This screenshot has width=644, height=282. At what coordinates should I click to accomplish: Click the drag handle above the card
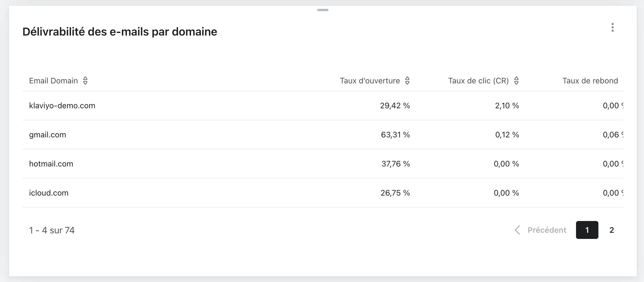[x=323, y=10]
